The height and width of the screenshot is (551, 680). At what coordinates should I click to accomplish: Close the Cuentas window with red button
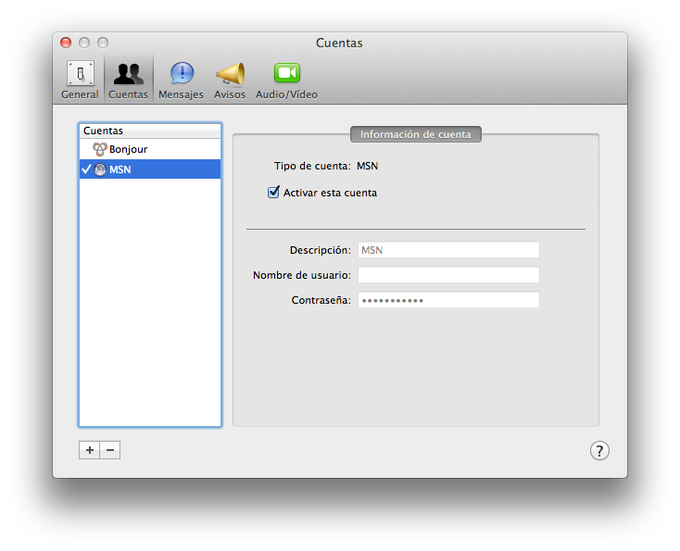(66, 42)
